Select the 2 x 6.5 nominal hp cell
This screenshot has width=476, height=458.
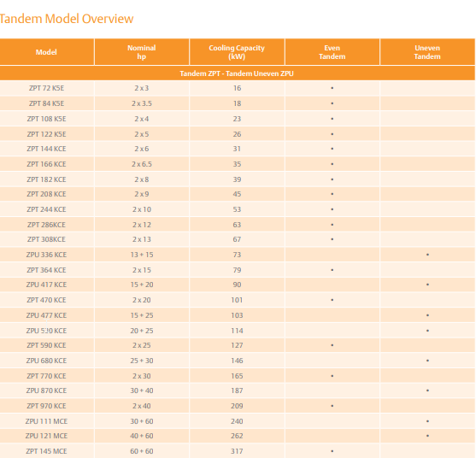click(142, 164)
